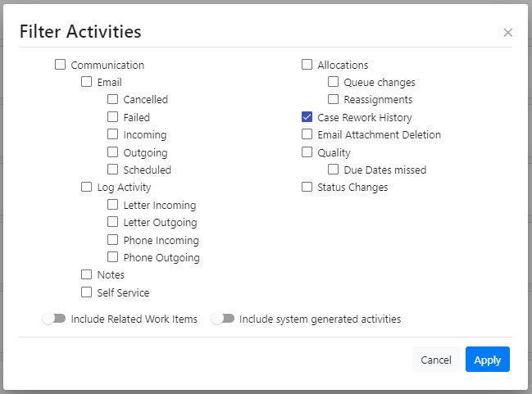This screenshot has height=394, width=532.
Task: Check the Incoming email option
Action: coord(112,134)
